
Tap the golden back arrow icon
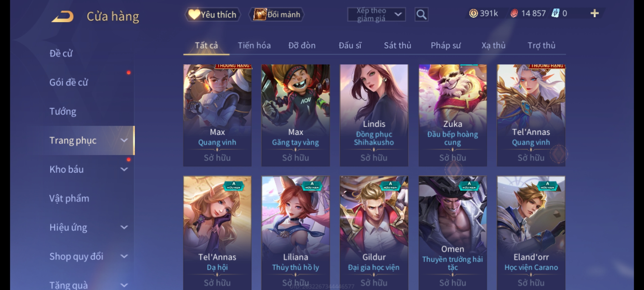pyautogui.click(x=63, y=16)
